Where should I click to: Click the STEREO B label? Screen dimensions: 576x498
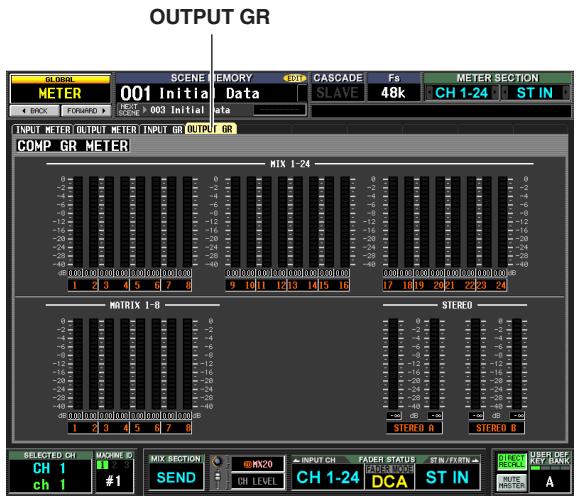[496, 428]
